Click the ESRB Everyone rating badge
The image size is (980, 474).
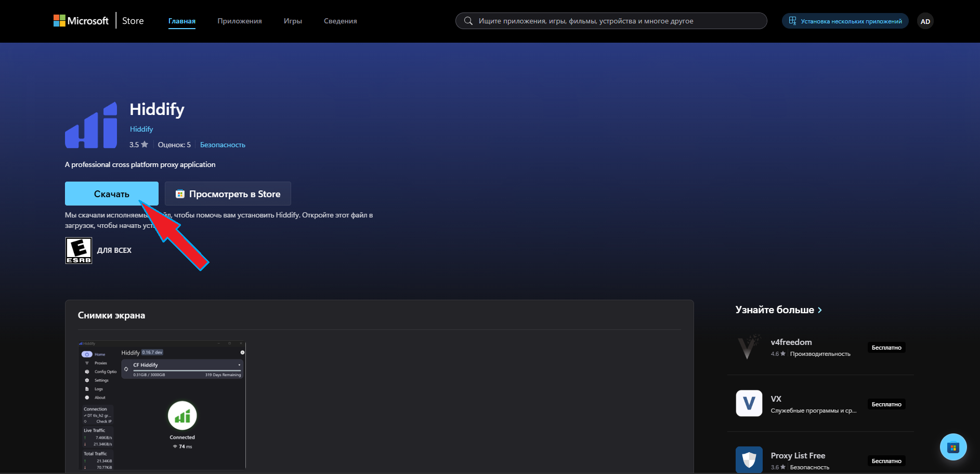79,250
